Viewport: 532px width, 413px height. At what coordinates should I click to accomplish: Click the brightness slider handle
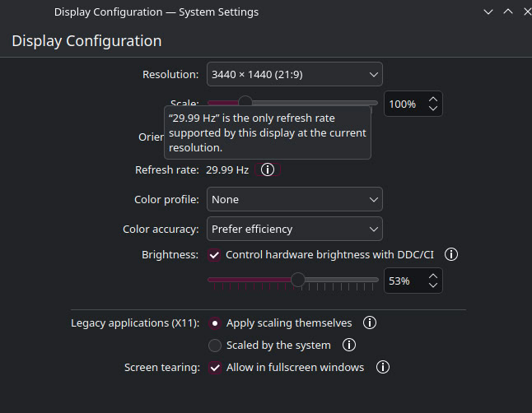click(298, 281)
